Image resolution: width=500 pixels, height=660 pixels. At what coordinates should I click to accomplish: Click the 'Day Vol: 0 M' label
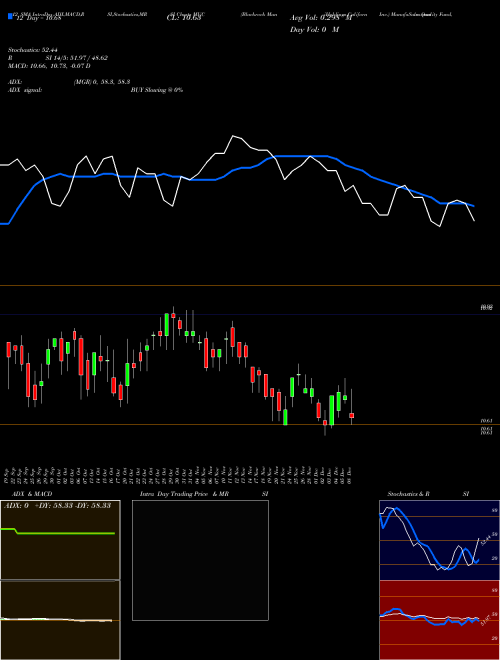pyautogui.click(x=314, y=30)
